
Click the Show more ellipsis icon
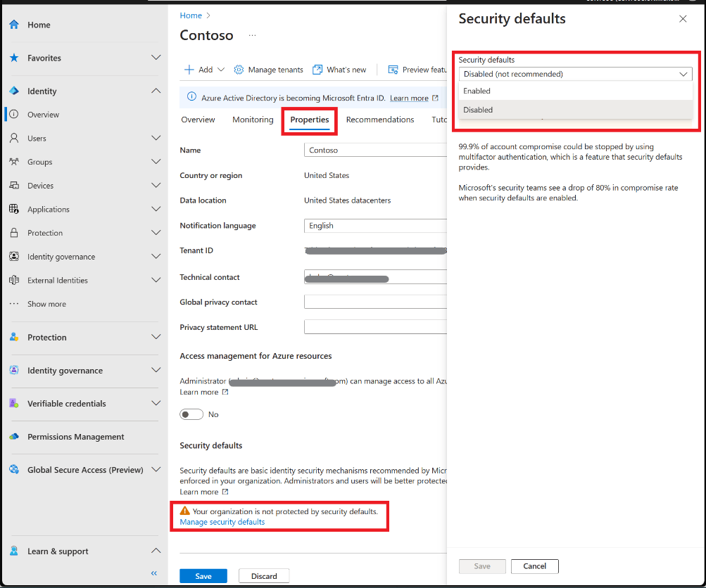pyautogui.click(x=14, y=304)
